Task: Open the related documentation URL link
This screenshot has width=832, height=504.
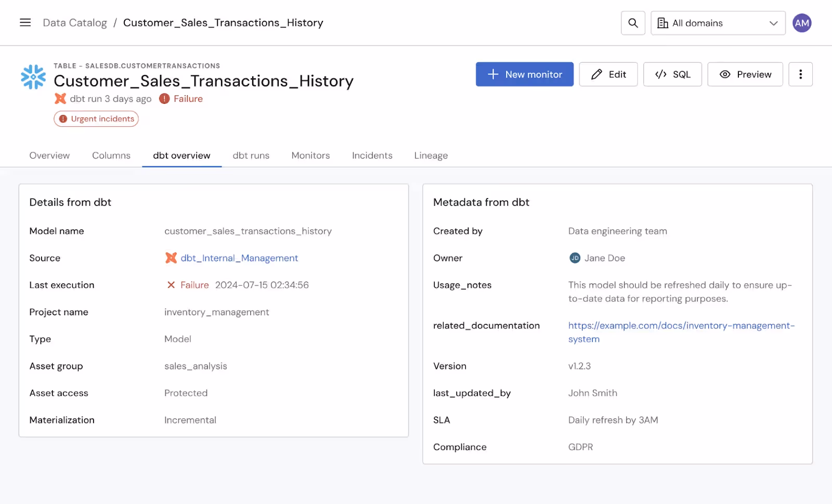Action: 681,332
